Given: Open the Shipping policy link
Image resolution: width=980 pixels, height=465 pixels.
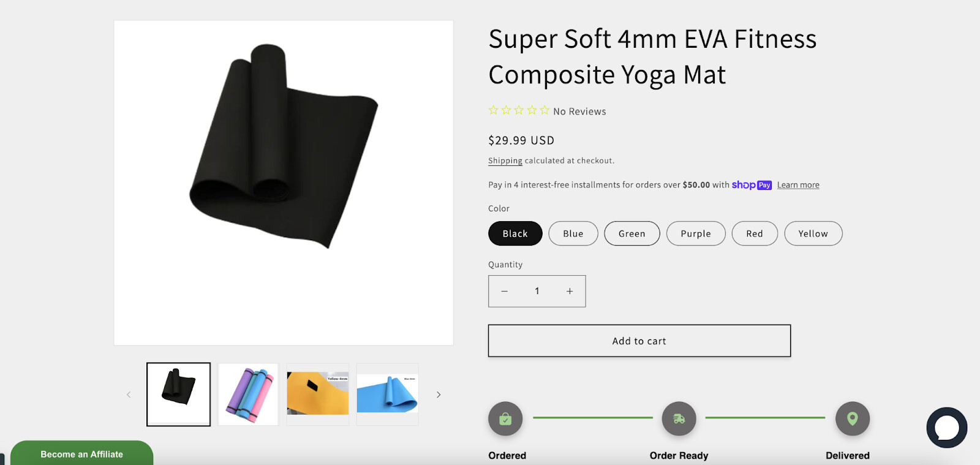Looking at the screenshot, I should point(505,161).
